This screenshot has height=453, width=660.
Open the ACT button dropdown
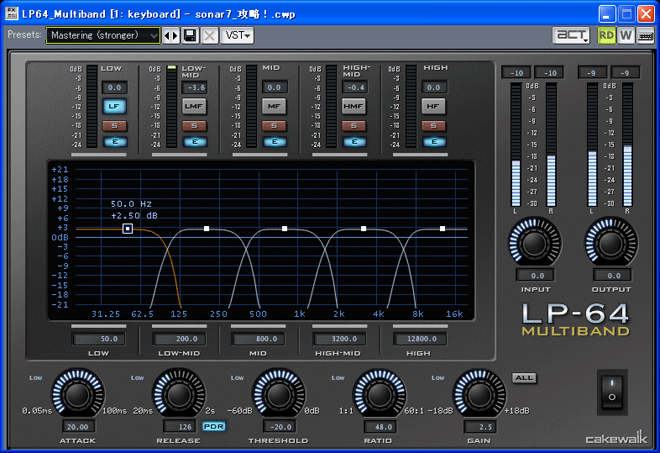pos(571,35)
